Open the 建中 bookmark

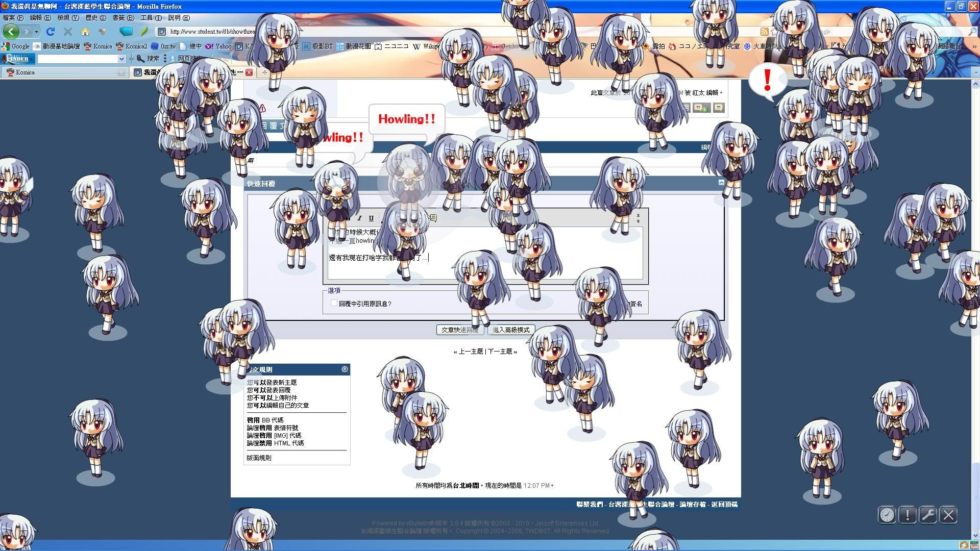pyautogui.click(x=191, y=46)
